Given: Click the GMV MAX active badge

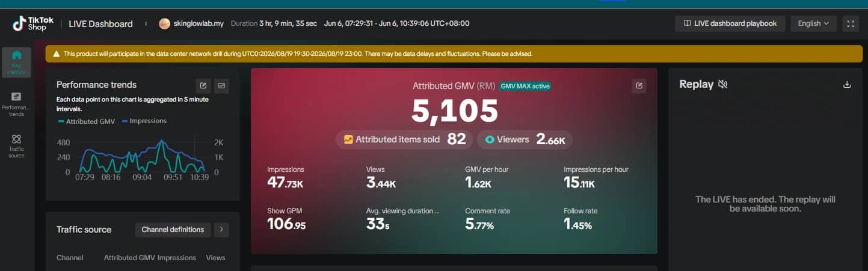Looking at the screenshot, I should (x=525, y=87).
